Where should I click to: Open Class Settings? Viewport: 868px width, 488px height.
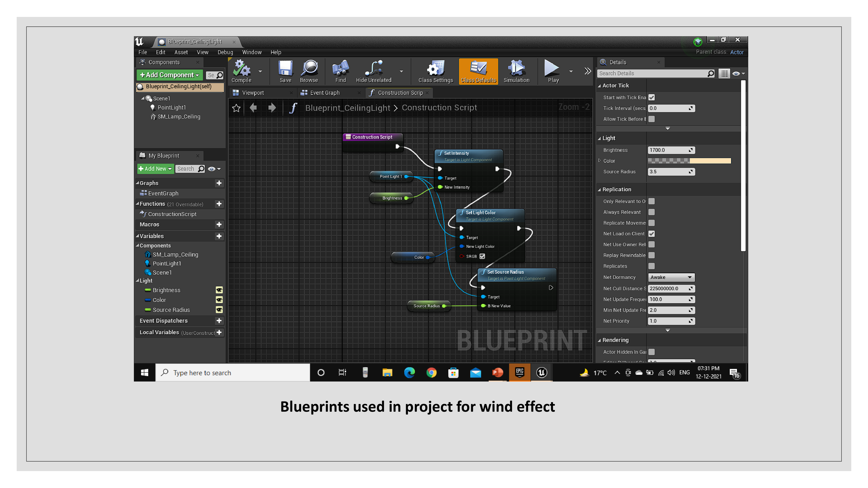(x=435, y=71)
